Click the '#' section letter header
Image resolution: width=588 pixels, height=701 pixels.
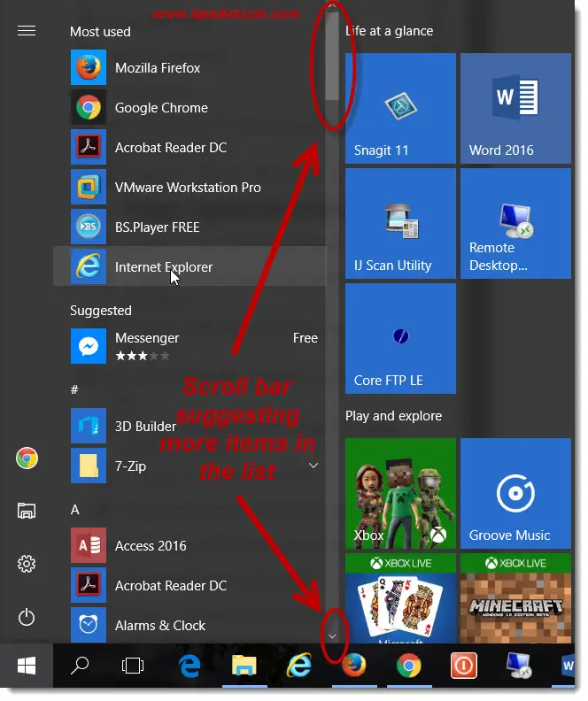74,389
